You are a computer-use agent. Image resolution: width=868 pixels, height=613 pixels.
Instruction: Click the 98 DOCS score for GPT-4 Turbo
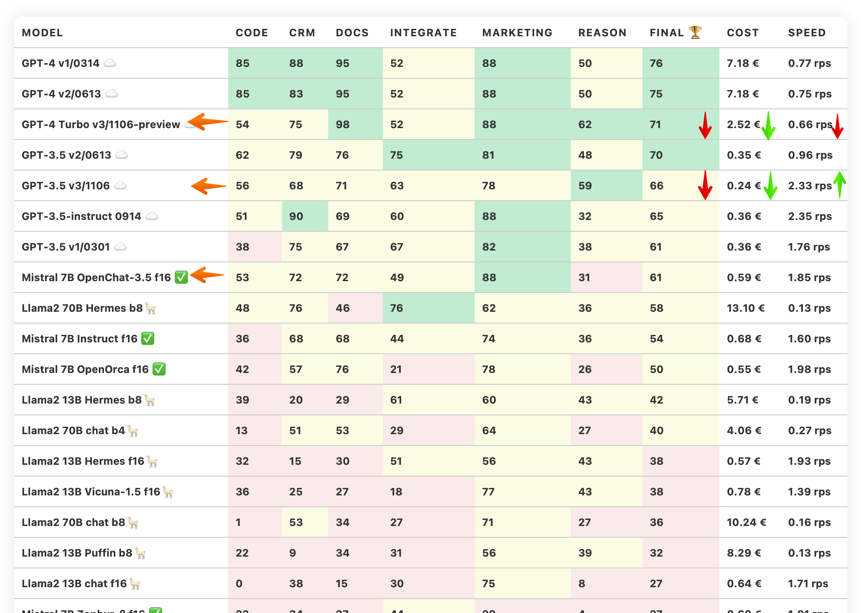coord(343,125)
